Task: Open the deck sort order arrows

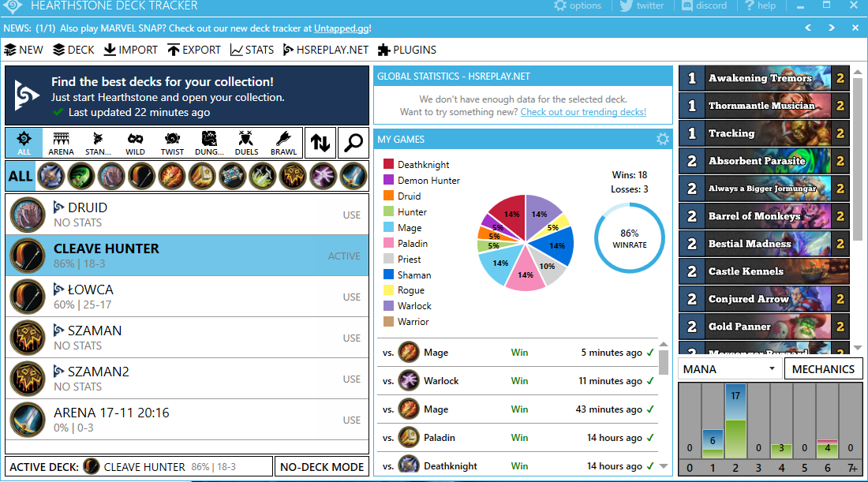Action: (320, 143)
